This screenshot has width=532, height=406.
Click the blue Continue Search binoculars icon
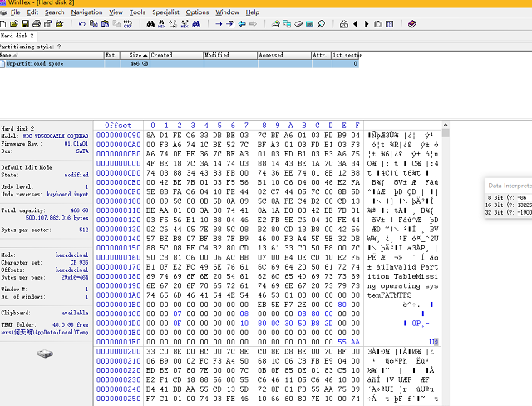(196, 24)
